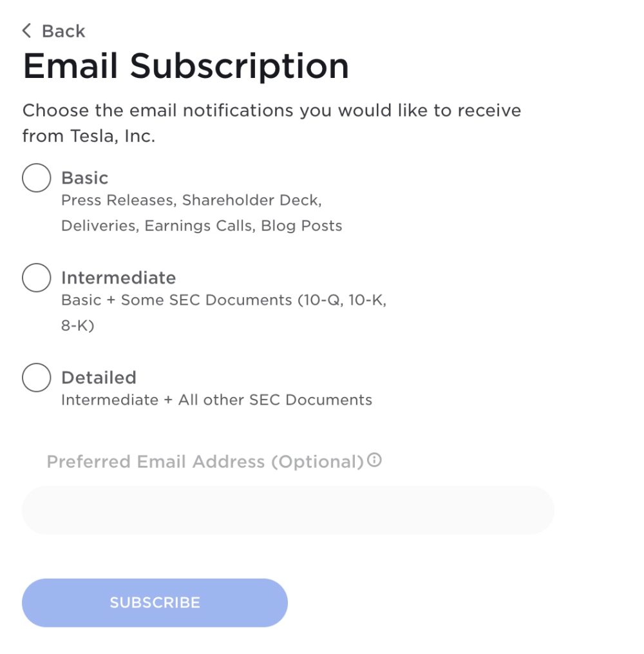Focus the preferred email address input field
Screen dimensions: 644x654
click(288, 510)
